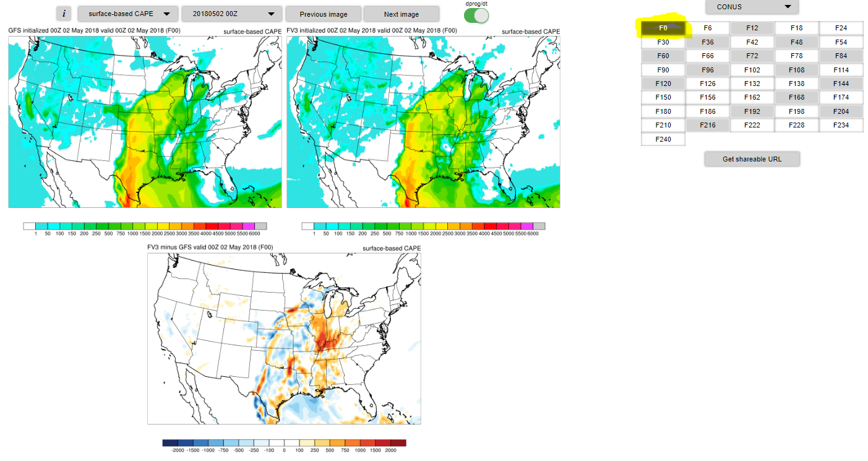Toggle the dprog/dt switch
This screenshot has height=461, width=868.
click(x=476, y=15)
